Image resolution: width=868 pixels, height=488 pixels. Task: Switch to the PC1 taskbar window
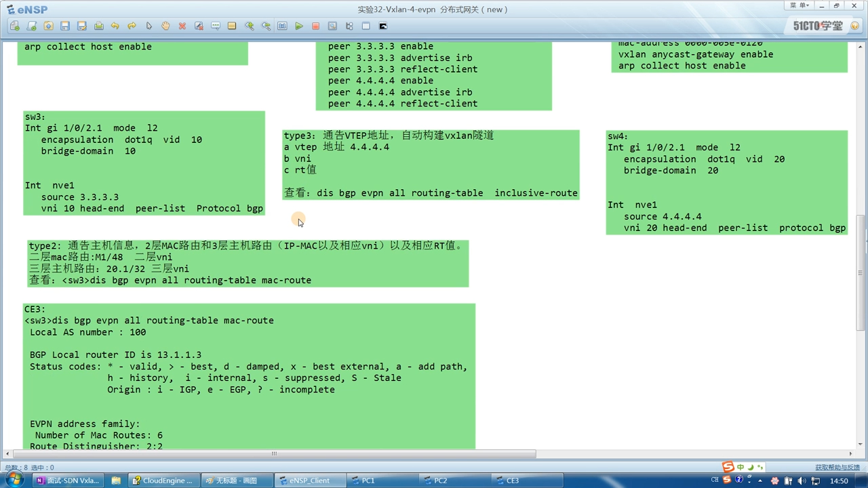pyautogui.click(x=382, y=481)
